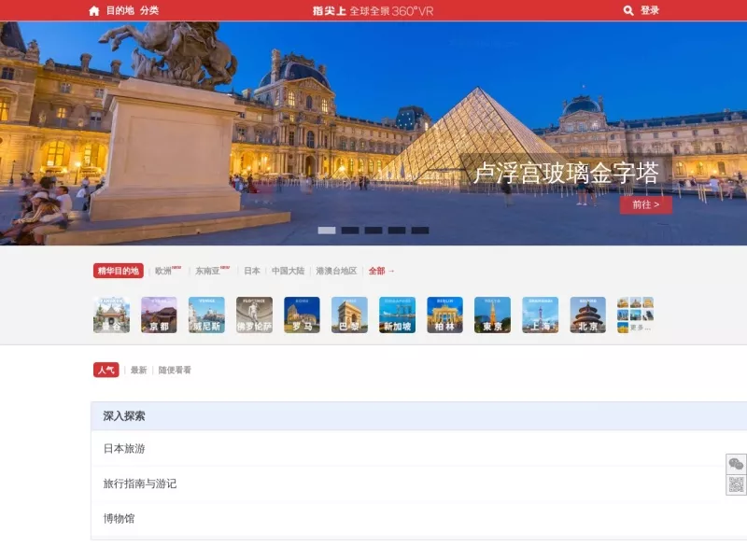Open the 京都 destination icon

159,315
